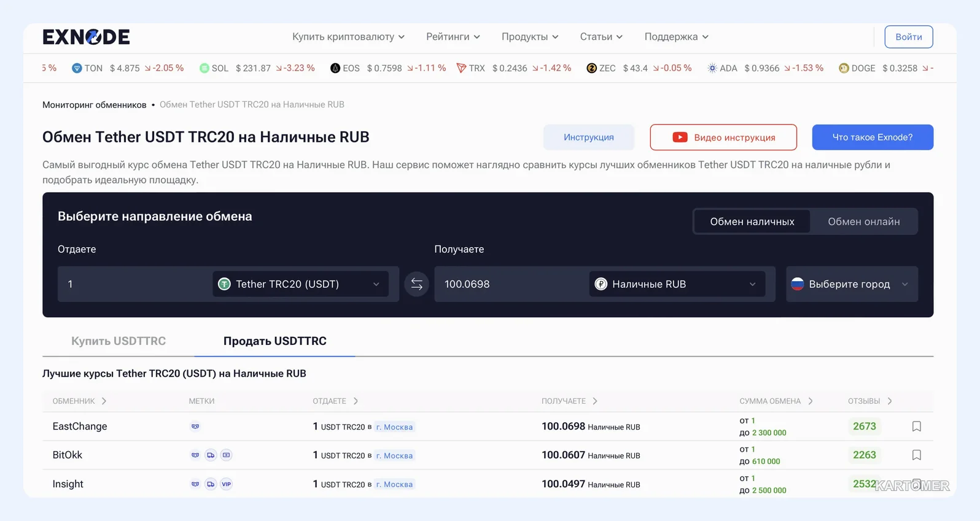Click the SOL coin icon in ticker
980x521 pixels.
pos(204,68)
